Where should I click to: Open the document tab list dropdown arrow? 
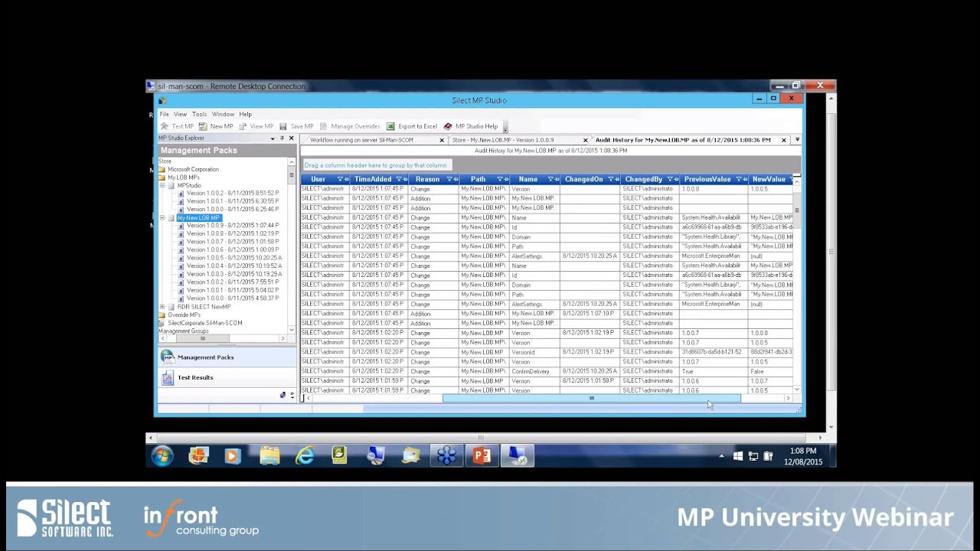coord(797,140)
